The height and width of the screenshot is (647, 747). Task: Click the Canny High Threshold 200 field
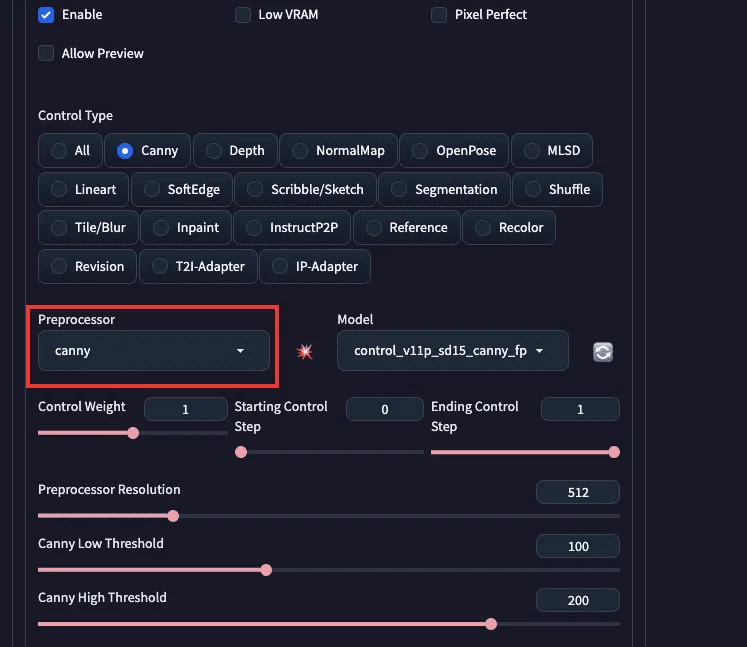coord(578,600)
